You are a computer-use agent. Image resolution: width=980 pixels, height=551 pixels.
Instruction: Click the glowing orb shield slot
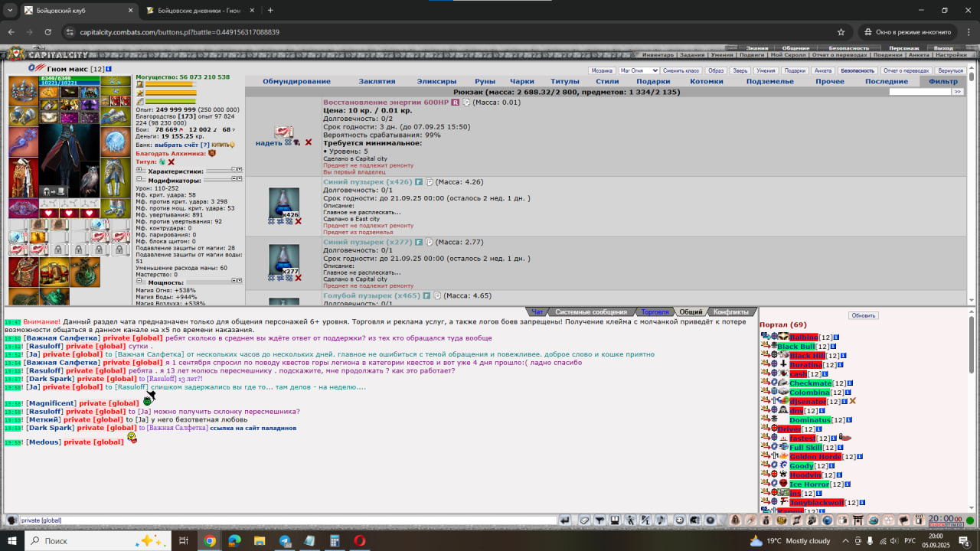pyautogui.click(x=116, y=140)
